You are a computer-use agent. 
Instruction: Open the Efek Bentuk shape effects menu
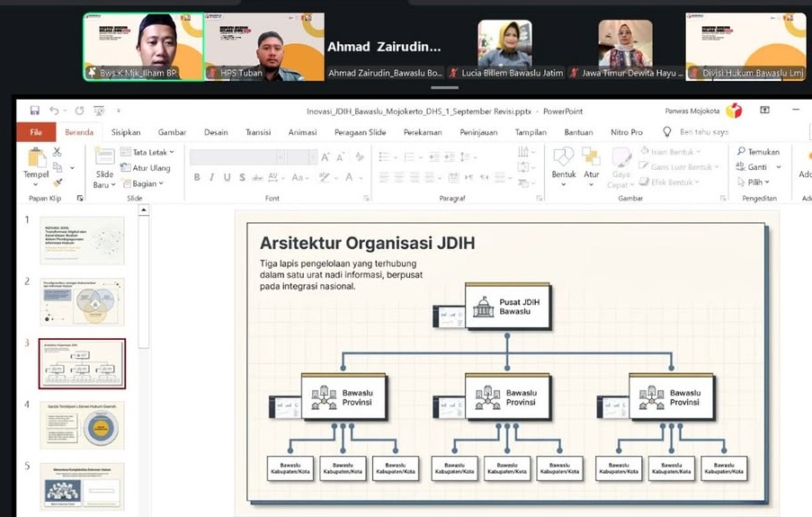click(x=669, y=182)
